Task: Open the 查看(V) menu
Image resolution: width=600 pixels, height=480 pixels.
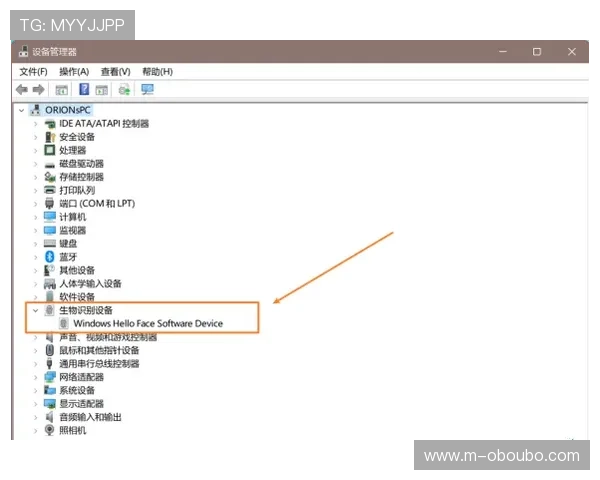Action: (116, 72)
